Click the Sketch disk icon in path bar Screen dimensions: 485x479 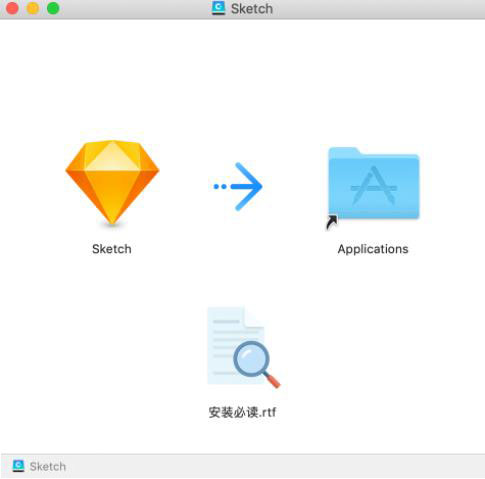click(18, 466)
